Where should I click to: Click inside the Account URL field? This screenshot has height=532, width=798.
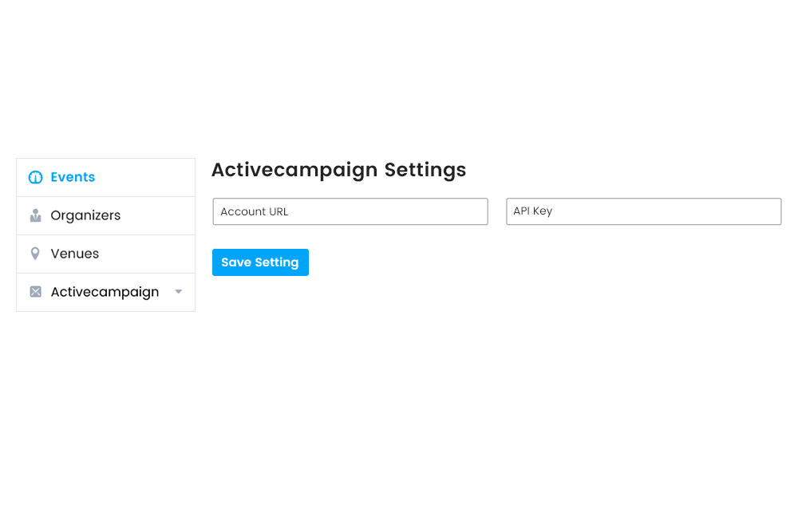350,211
